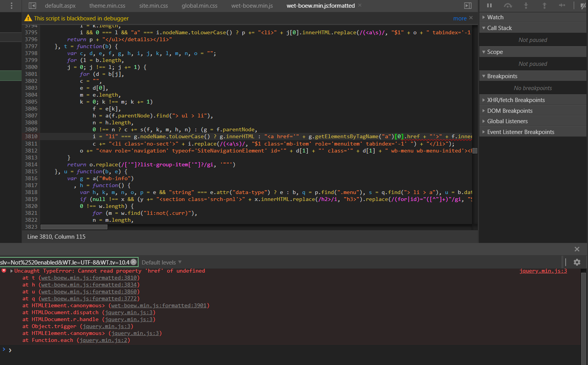This screenshot has width=588, height=365.
Task: Open the Default levels dropdown
Action: pyautogui.click(x=161, y=262)
